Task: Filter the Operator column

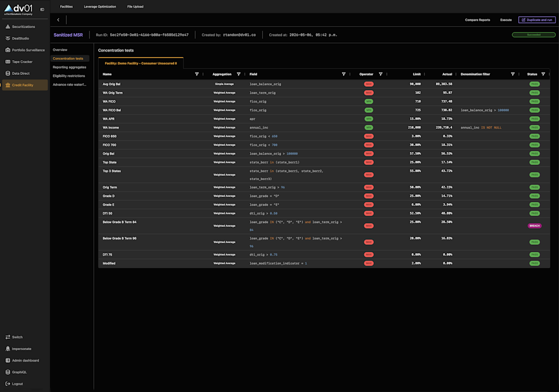Action: [x=380, y=74]
